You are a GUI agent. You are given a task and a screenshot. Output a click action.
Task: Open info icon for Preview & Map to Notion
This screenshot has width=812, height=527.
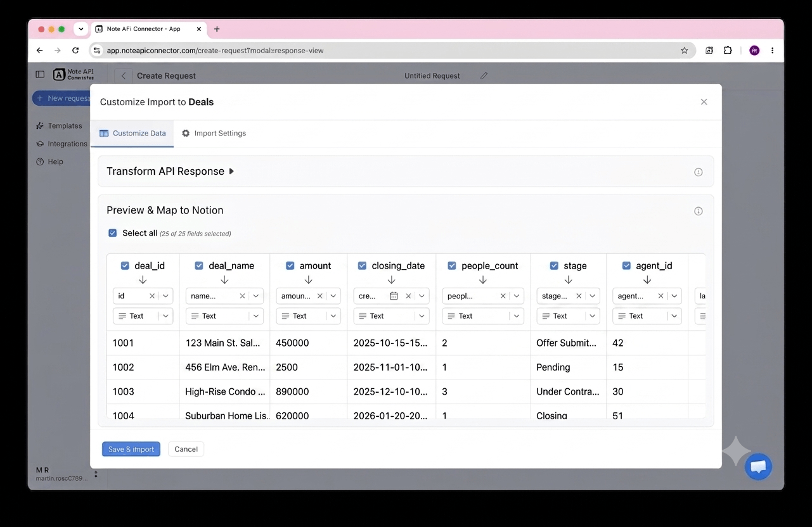coord(699,211)
